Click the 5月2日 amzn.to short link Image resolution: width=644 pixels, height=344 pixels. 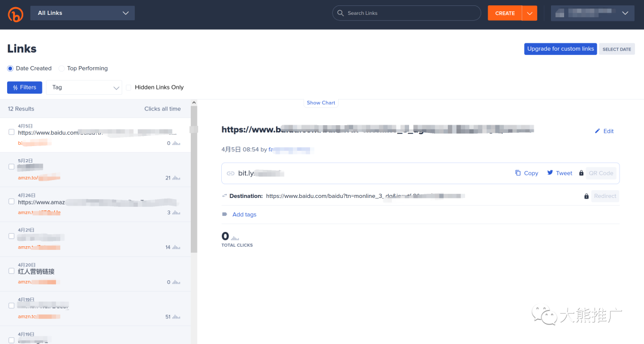pos(39,178)
